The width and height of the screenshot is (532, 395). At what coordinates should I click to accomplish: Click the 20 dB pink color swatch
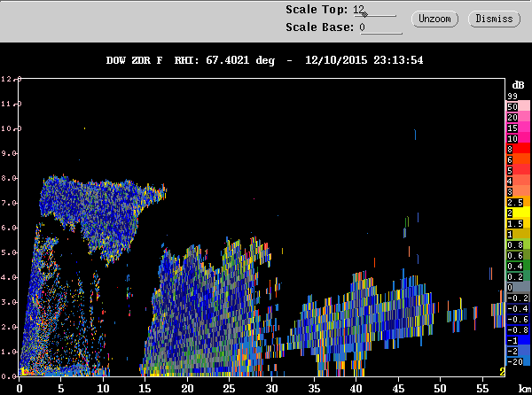(x=518, y=117)
